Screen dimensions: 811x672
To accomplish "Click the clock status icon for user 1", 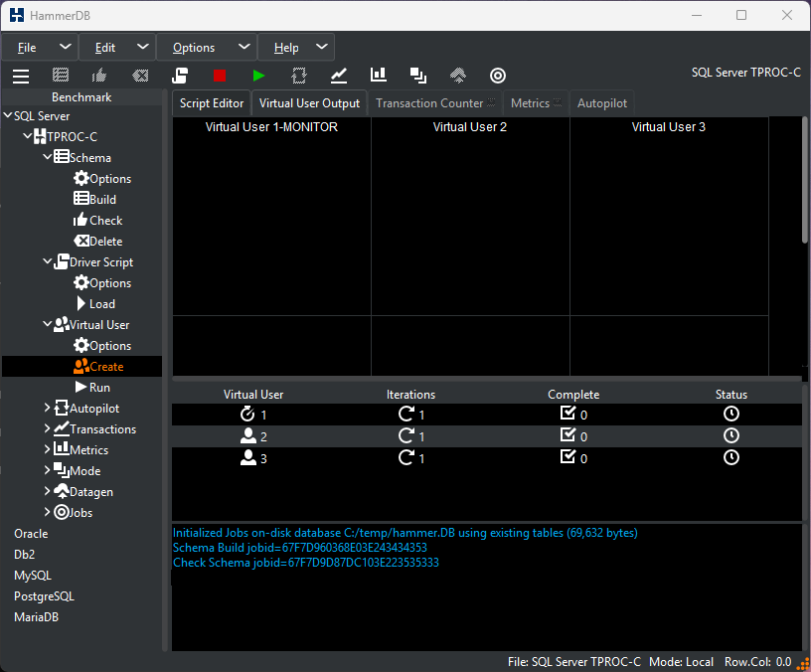I will tap(730, 414).
